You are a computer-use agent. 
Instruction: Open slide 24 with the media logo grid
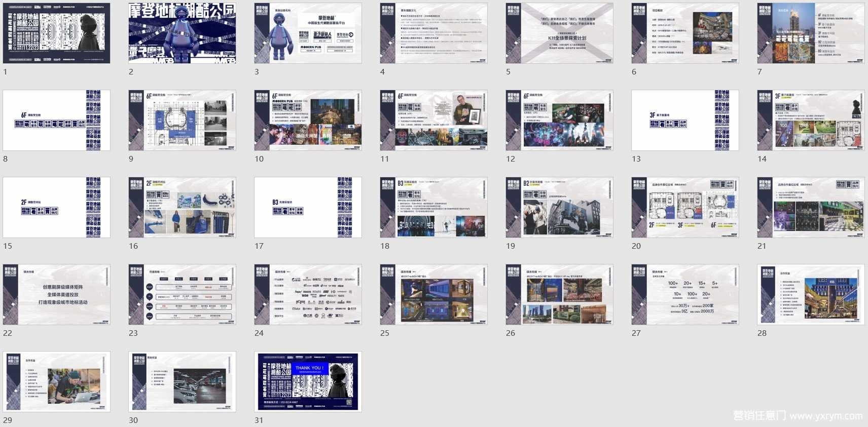coord(308,295)
